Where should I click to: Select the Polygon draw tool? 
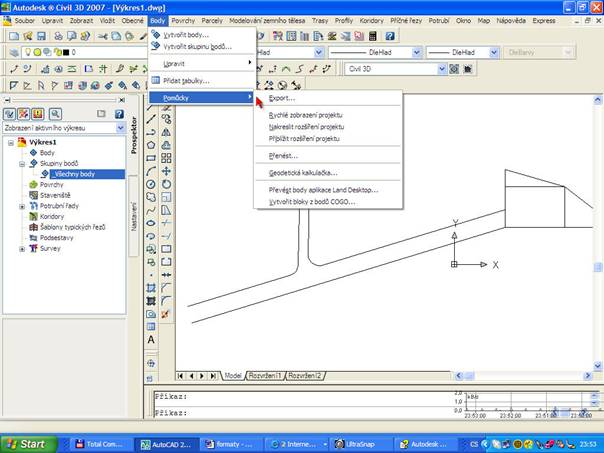[x=151, y=145]
